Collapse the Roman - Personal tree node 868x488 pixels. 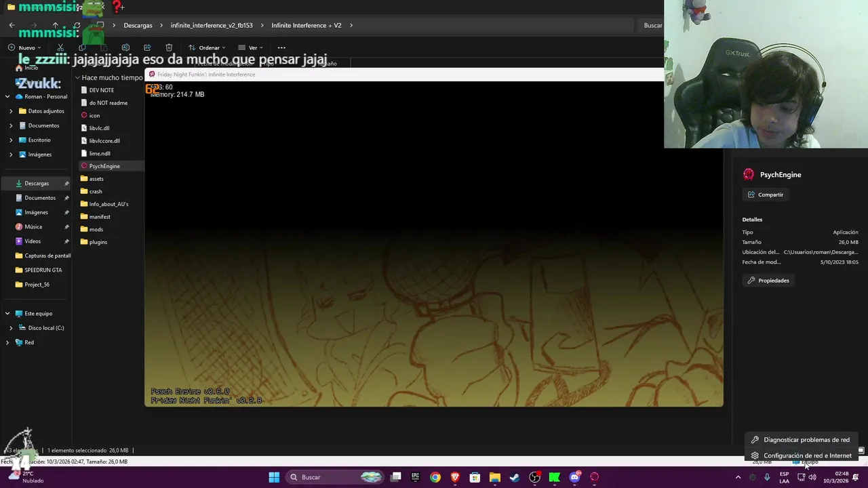7,96
